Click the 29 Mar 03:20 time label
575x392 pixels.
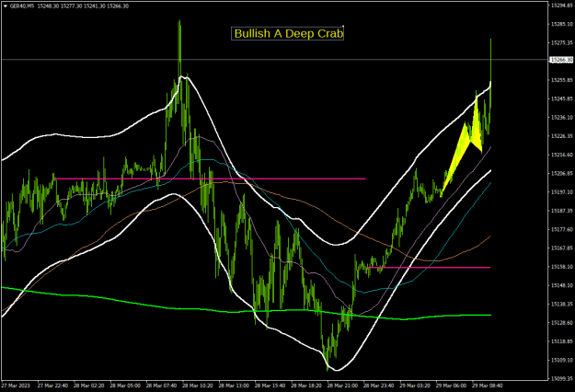[415, 386]
